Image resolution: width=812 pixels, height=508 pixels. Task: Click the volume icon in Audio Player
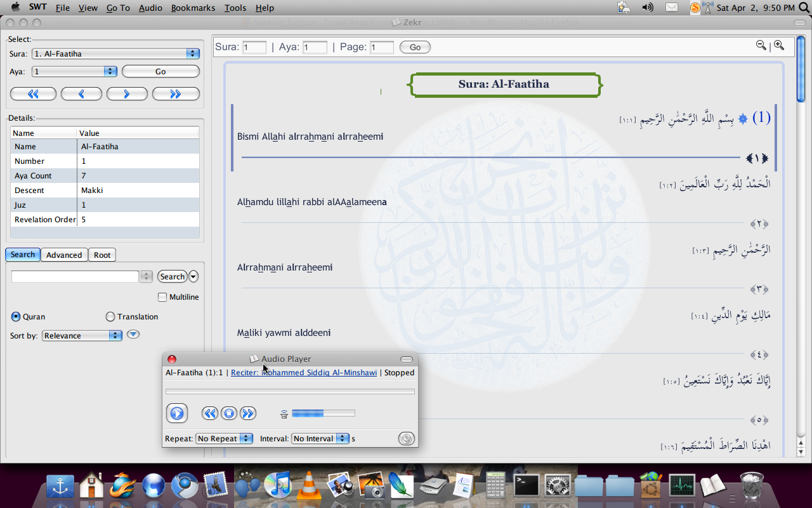284,414
